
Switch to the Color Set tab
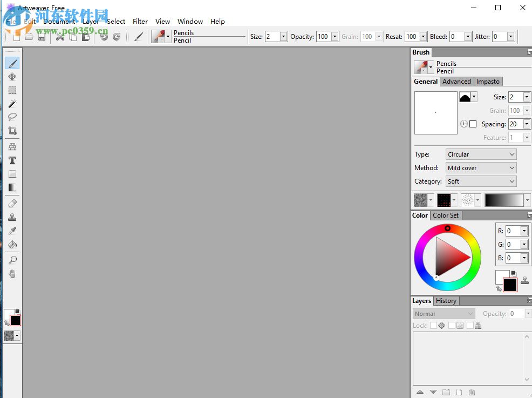click(446, 215)
